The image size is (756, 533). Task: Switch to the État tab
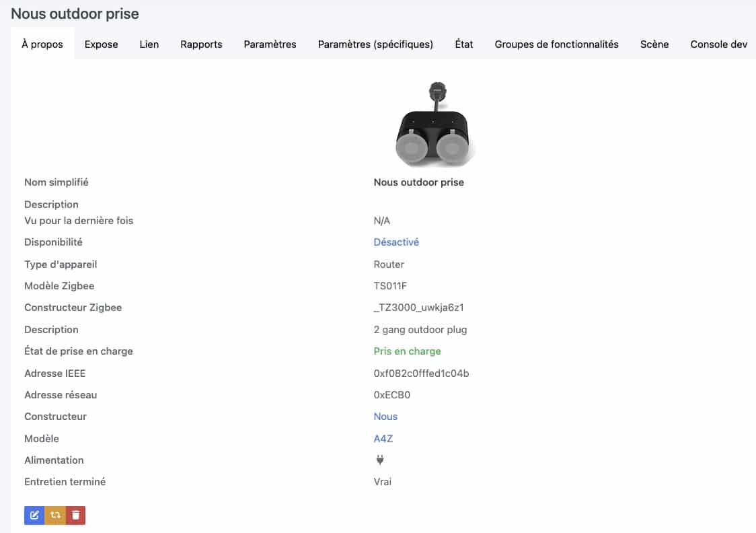click(x=464, y=44)
